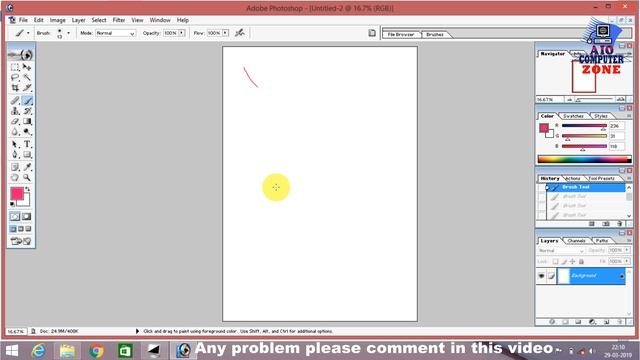The height and width of the screenshot is (360, 640).
Task: Switch to Standard Screen mode
Action: coord(13,229)
